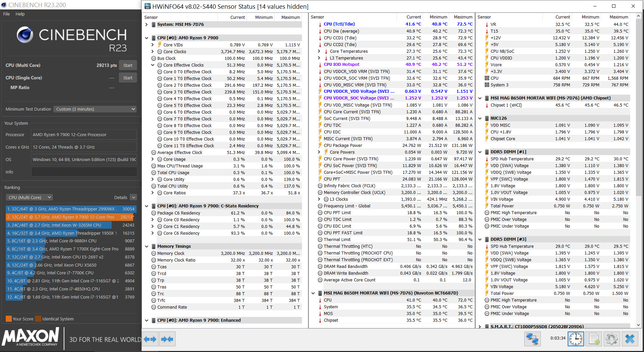Click the bolt icon next to +12V
Screen dimensions: 644x352
(487, 38)
